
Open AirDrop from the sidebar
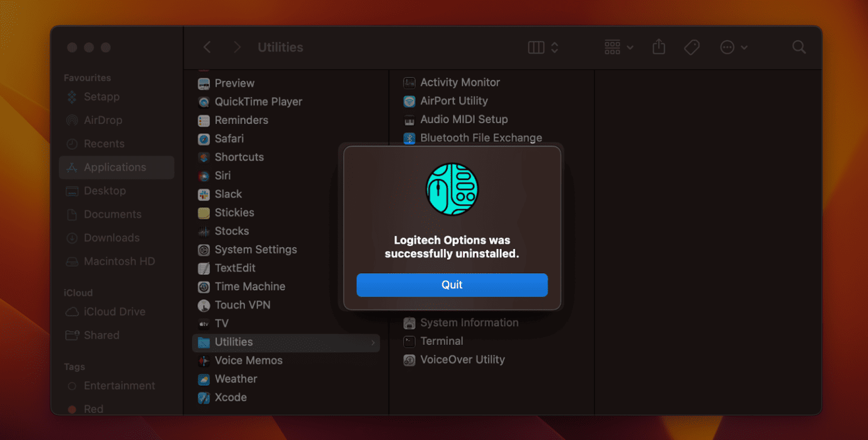click(103, 120)
